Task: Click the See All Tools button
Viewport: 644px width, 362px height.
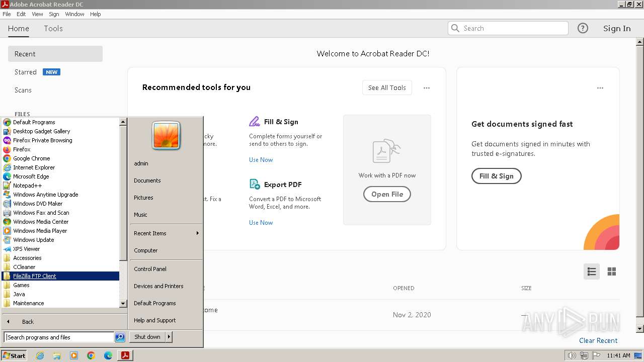Action: (387, 87)
